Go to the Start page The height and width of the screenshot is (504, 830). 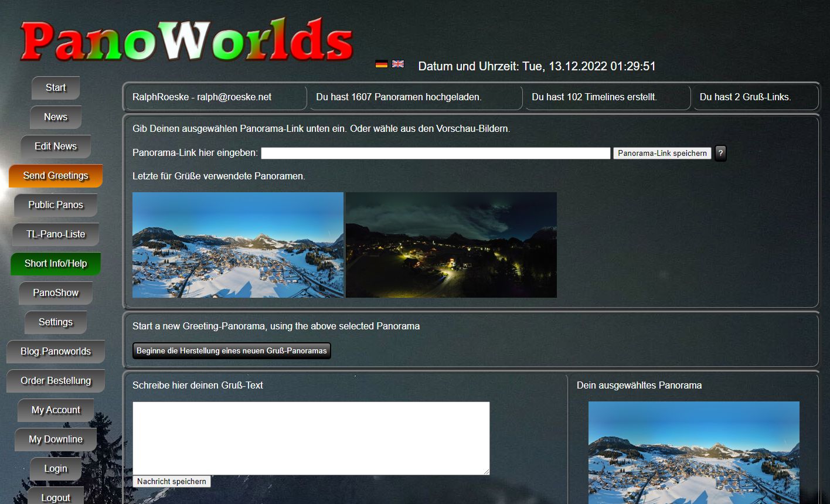[56, 88]
